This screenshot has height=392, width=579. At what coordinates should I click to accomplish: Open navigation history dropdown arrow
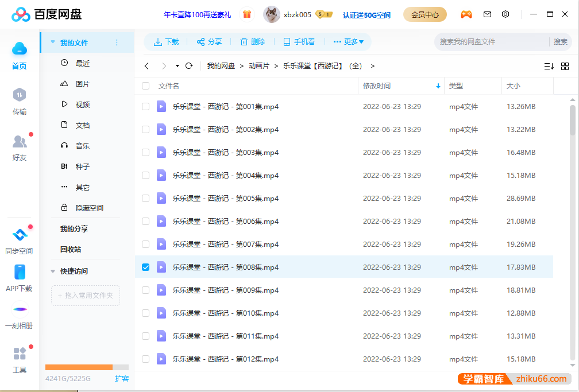coord(177,66)
